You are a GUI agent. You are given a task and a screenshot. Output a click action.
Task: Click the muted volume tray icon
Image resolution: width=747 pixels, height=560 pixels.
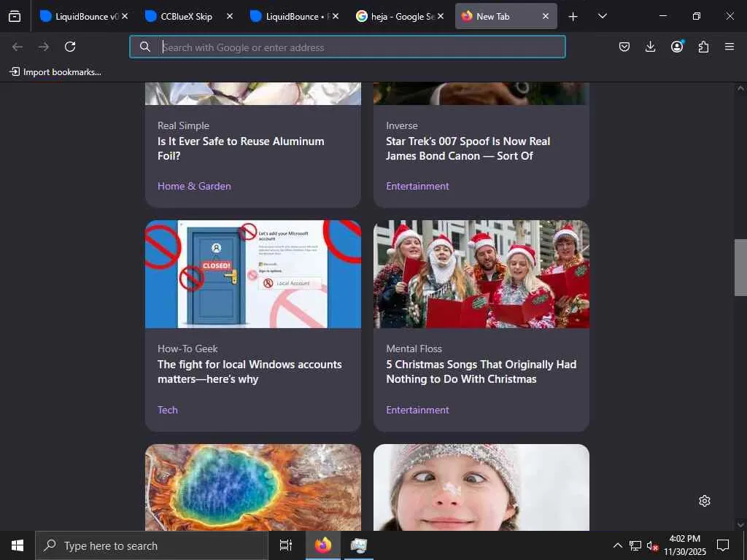(652, 545)
